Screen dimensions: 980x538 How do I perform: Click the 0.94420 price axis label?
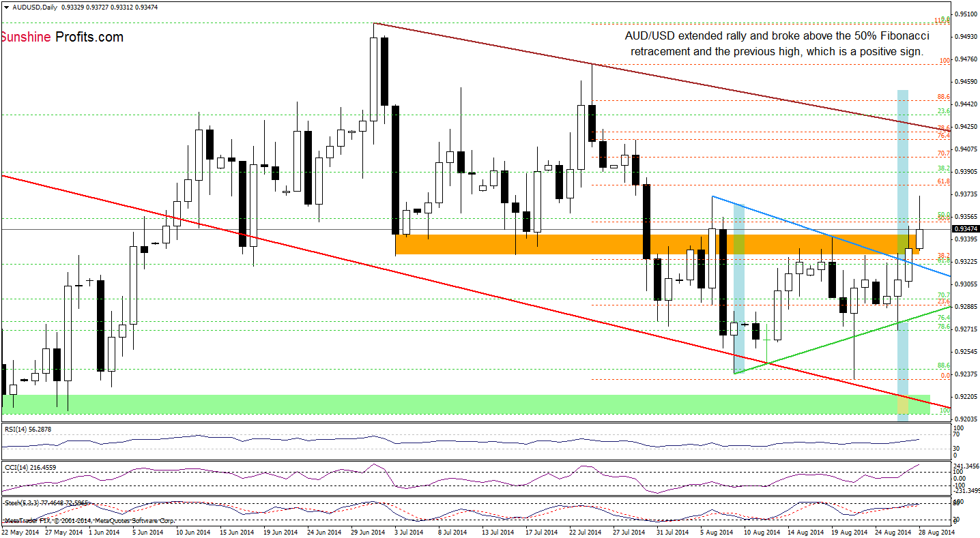click(967, 104)
